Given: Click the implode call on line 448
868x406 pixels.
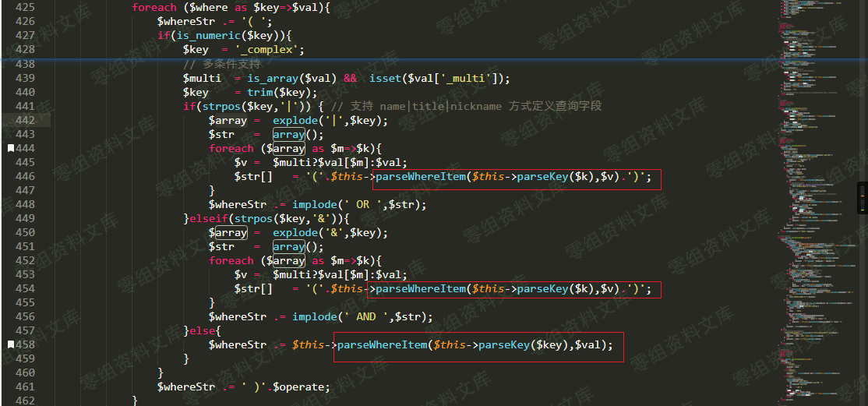Looking at the screenshot, I should 315,204.
